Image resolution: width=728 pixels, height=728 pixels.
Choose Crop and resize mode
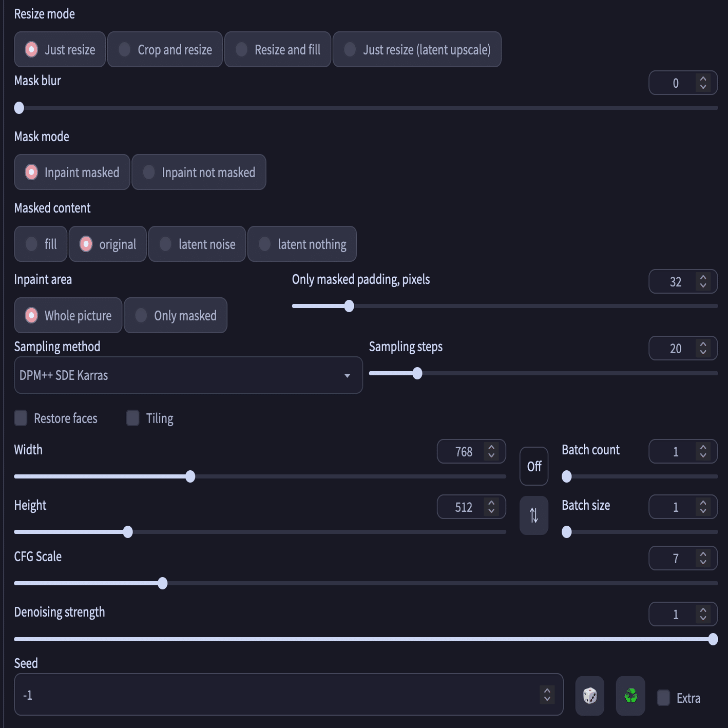click(x=165, y=49)
